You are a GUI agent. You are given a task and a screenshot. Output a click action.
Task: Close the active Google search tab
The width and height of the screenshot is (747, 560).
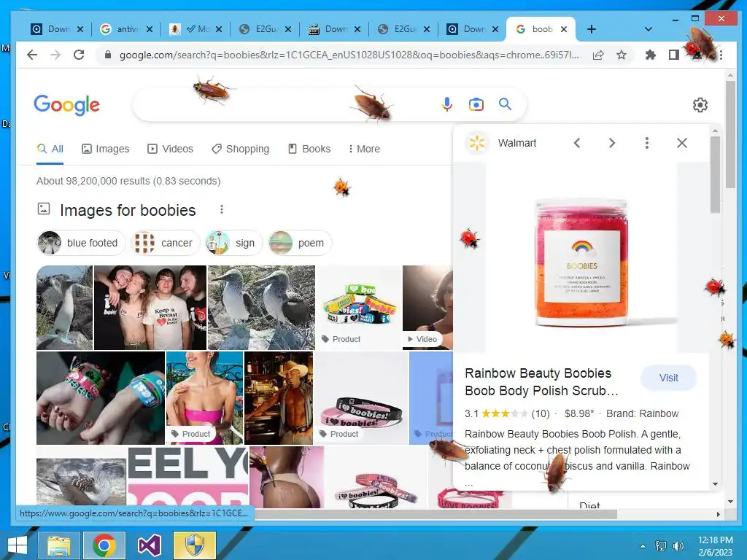coord(564,29)
